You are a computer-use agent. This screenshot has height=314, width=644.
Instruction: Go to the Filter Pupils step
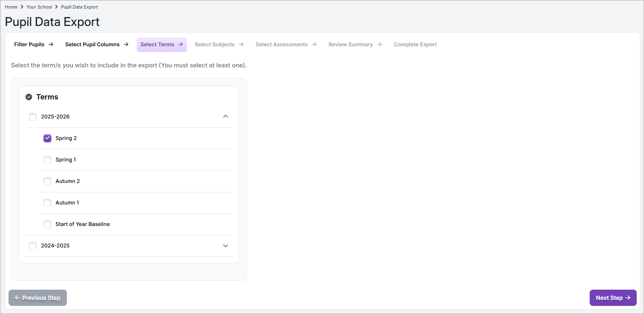pyautogui.click(x=29, y=45)
